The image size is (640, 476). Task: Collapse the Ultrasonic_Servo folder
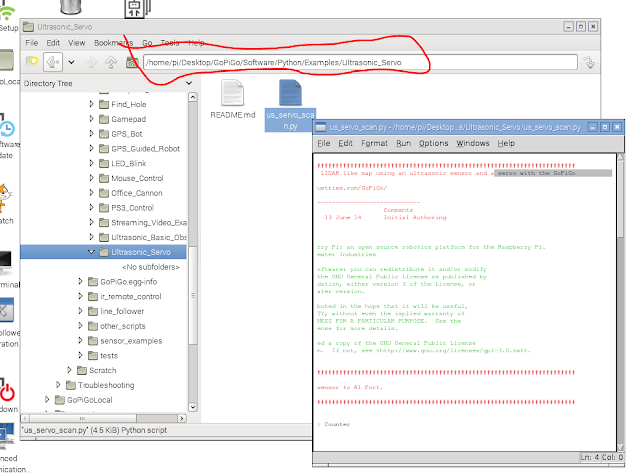(91, 252)
